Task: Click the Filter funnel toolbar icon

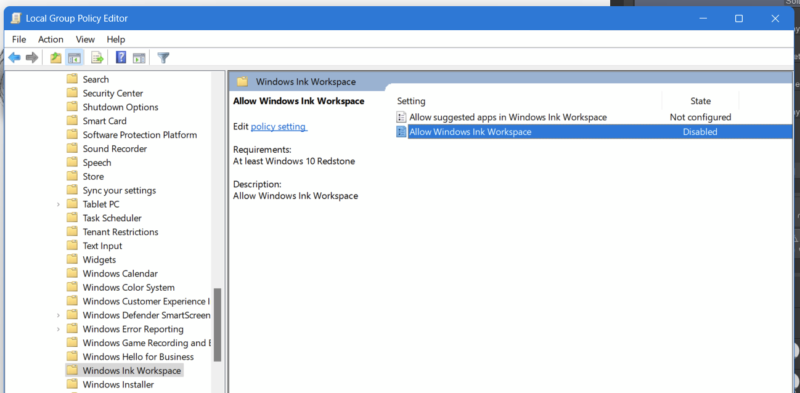Action: coord(163,58)
